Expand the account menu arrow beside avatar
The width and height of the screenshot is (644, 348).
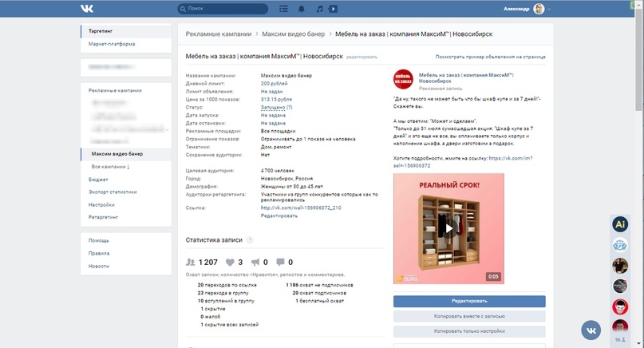point(549,9)
